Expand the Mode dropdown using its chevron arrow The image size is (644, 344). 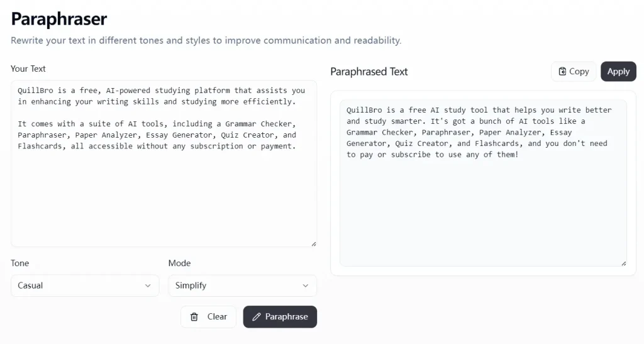[306, 286]
